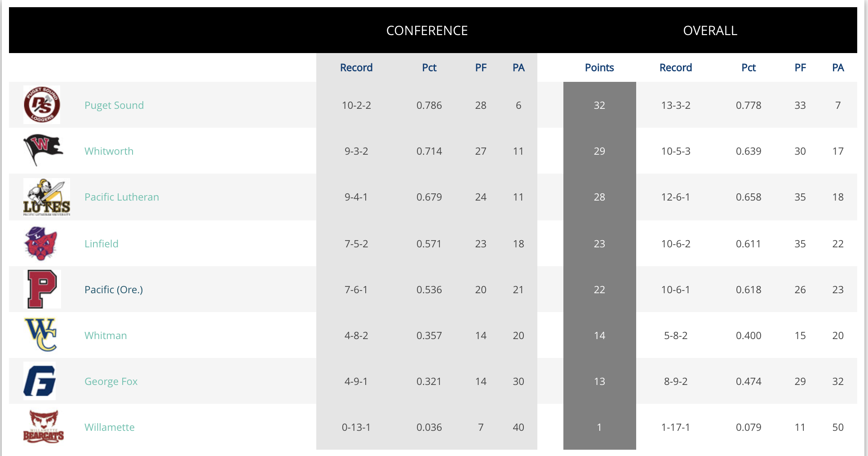The height and width of the screenshot is (456, 868).
Task: Click the George Fox GF logo
Action: click(x=40, y=381)
